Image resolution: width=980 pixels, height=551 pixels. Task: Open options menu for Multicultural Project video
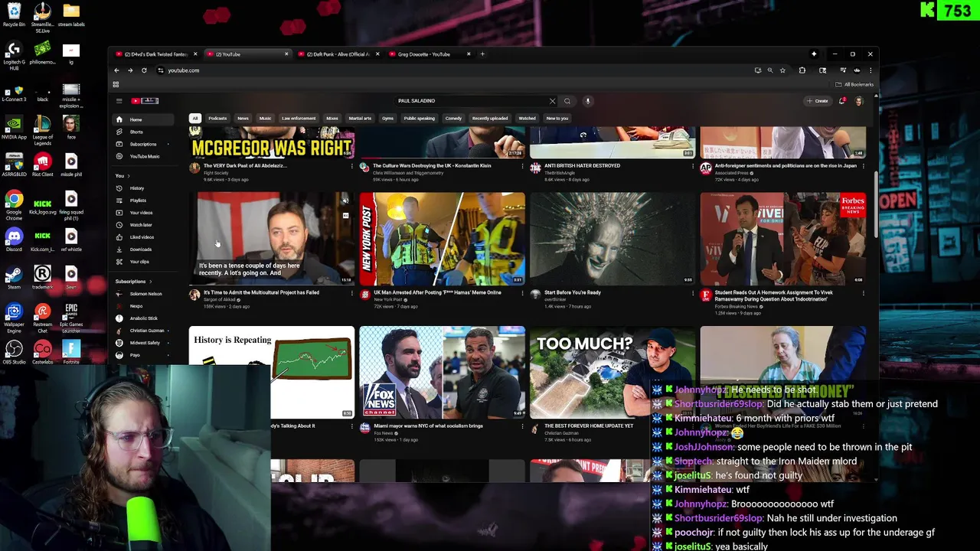coord(352,293)
